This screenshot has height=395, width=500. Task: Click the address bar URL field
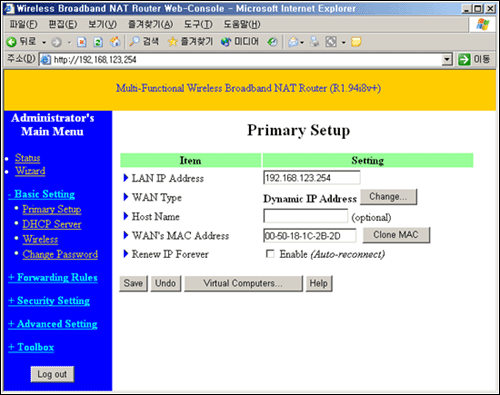[x=247, y=60]
